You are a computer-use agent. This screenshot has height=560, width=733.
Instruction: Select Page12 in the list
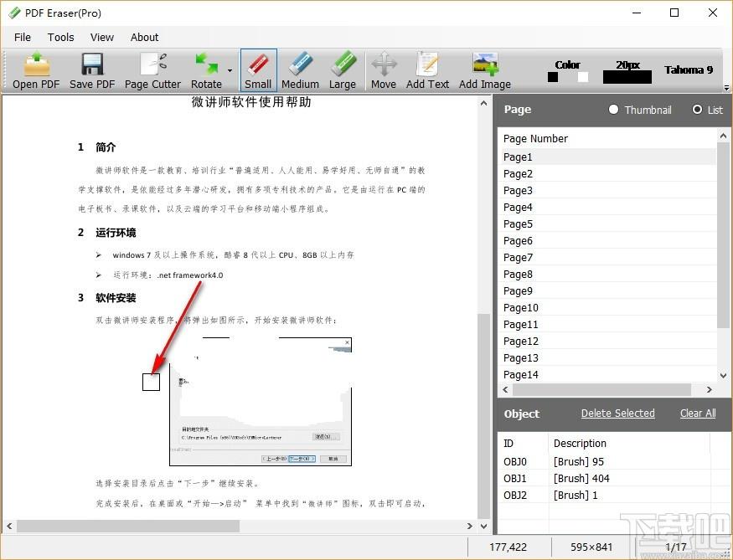[607, 342]
